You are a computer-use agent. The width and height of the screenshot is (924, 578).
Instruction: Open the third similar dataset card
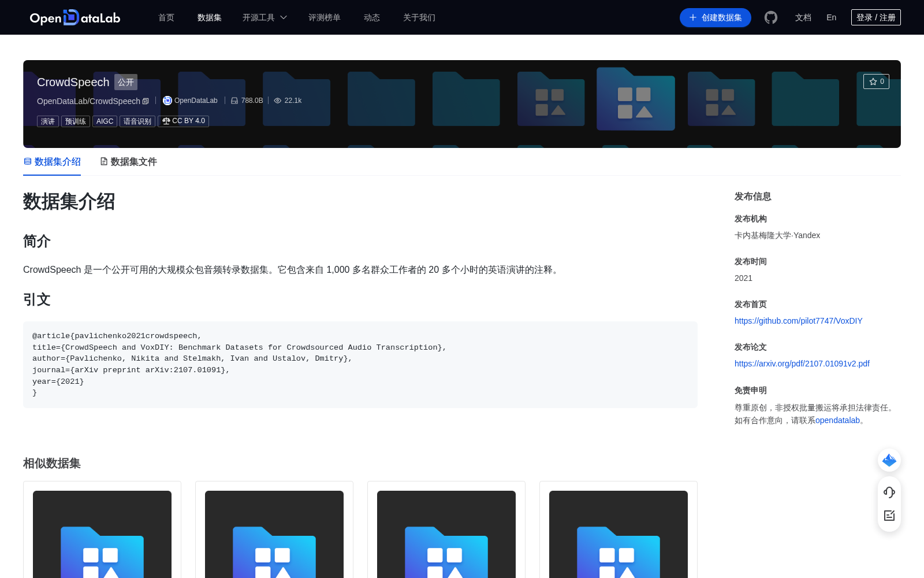pos(446,529)
